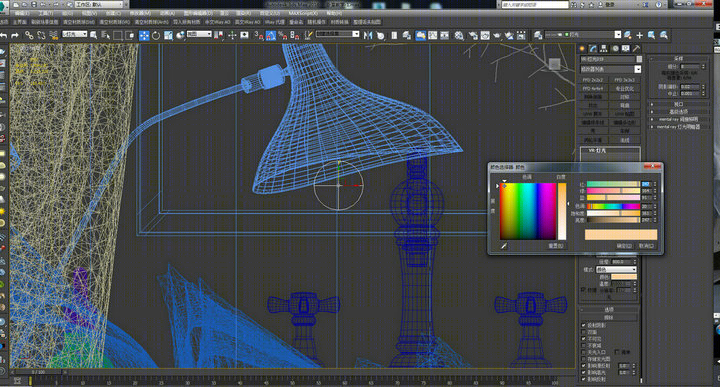The height and width of the screenshot is (387, 720).
Task: Switch to the Modify command panel tab
Action: (593, 48)
